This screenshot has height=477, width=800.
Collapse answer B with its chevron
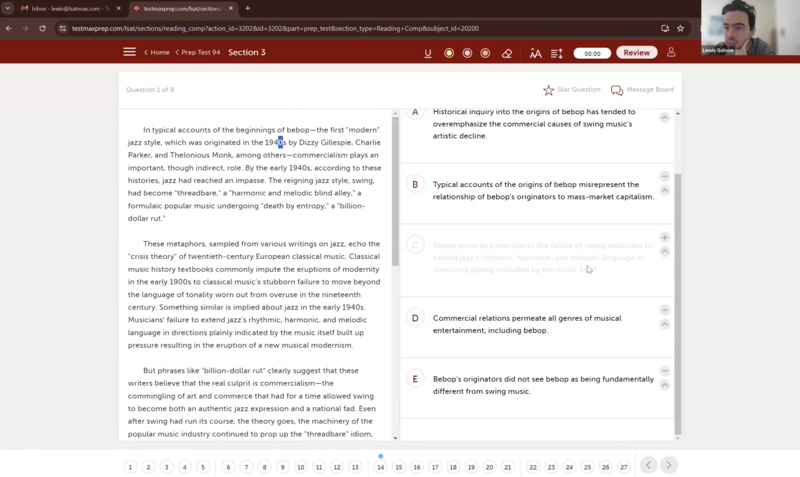pyautogui.click(x=665, y=190)
